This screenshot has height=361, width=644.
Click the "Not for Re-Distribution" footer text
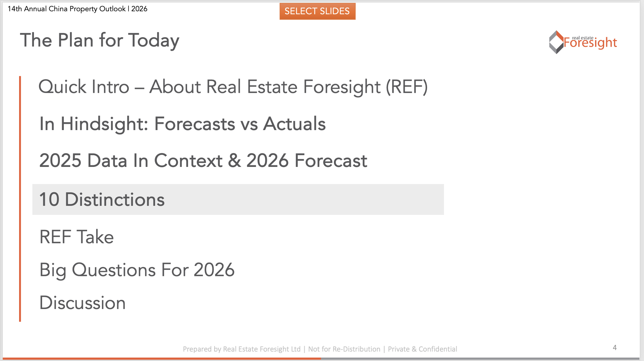[344, 349]
